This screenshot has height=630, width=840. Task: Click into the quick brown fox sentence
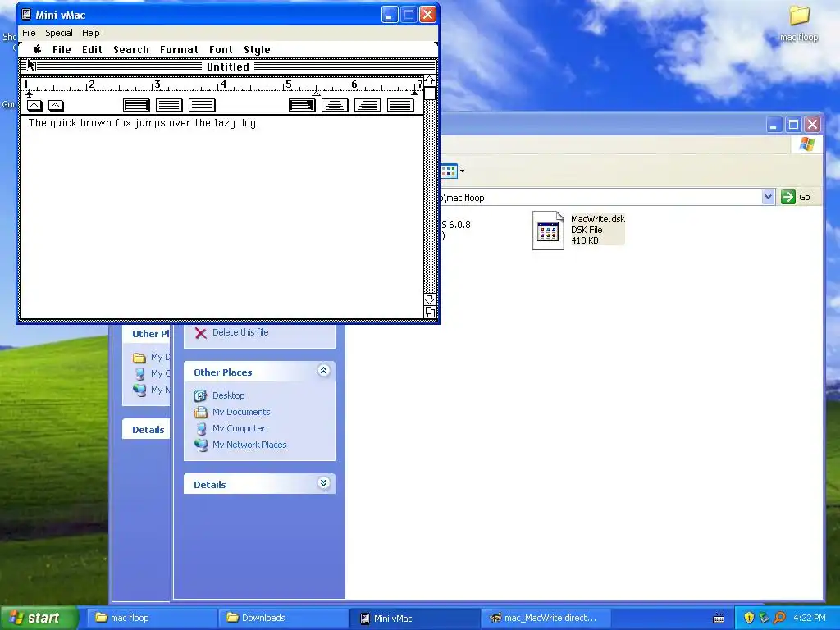144,123
